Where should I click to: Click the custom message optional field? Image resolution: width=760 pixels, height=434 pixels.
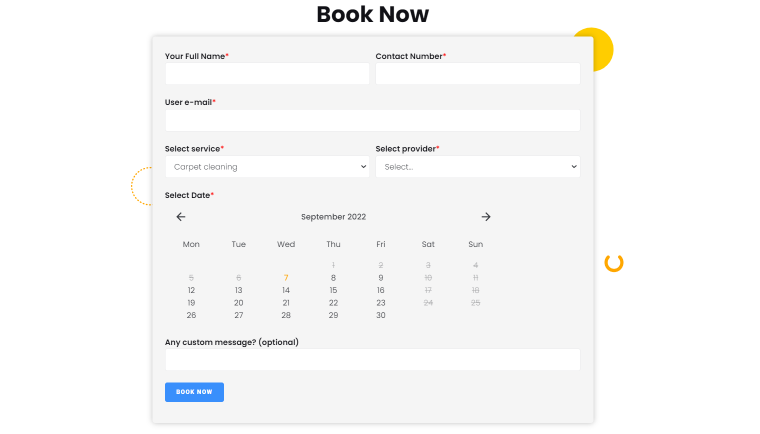(x=372, y=360)
